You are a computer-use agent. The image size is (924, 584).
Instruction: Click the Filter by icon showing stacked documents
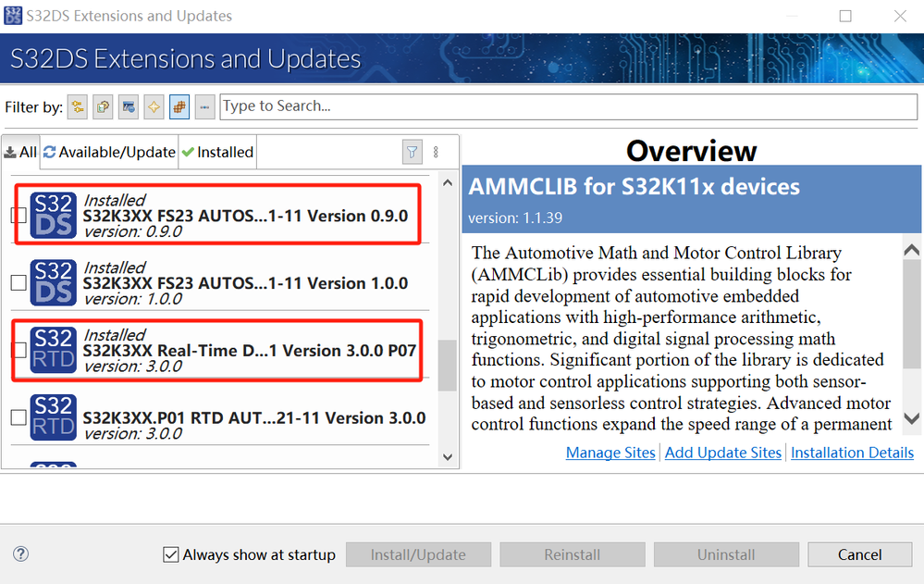(x=103, y=106)
